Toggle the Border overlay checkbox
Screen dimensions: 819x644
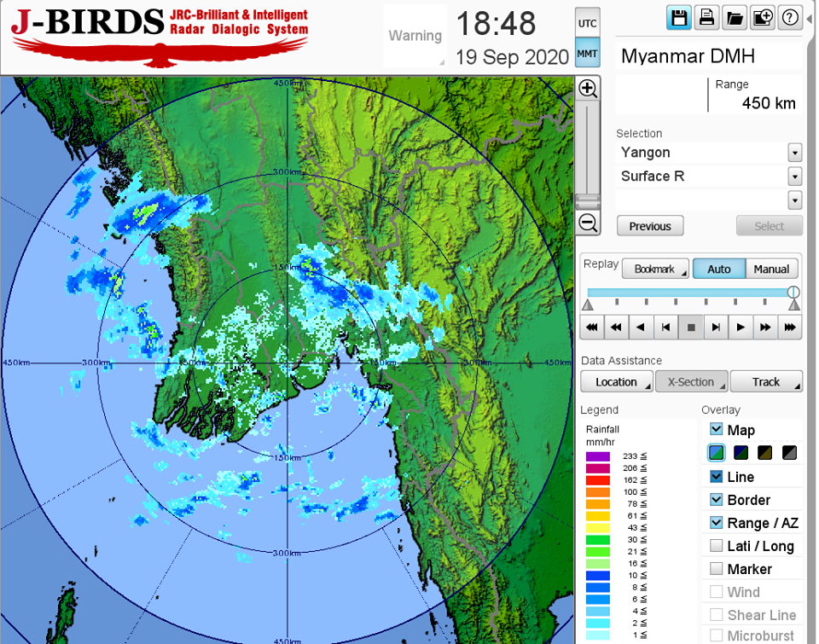pos(717,500)
